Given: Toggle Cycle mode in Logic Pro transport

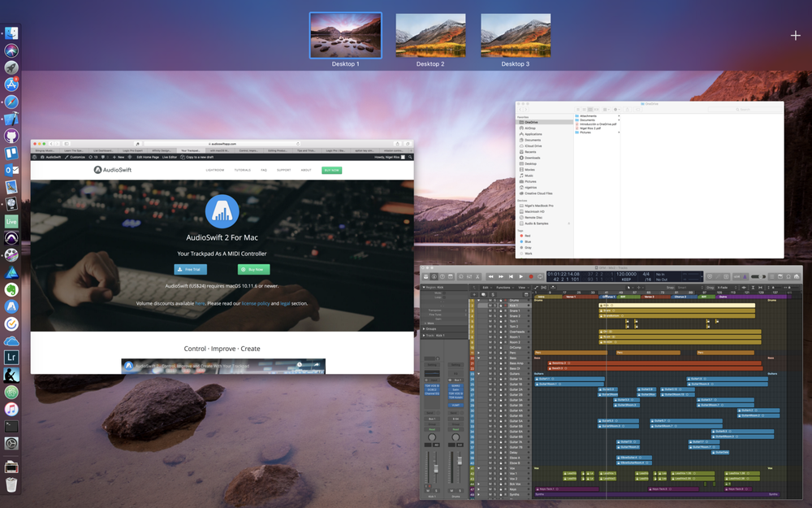Looking at the screenshot, I should (540, 277).
